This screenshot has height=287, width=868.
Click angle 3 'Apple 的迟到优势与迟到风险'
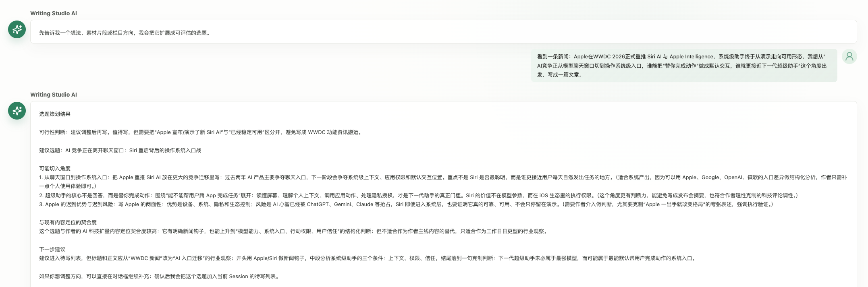[406, 204]
